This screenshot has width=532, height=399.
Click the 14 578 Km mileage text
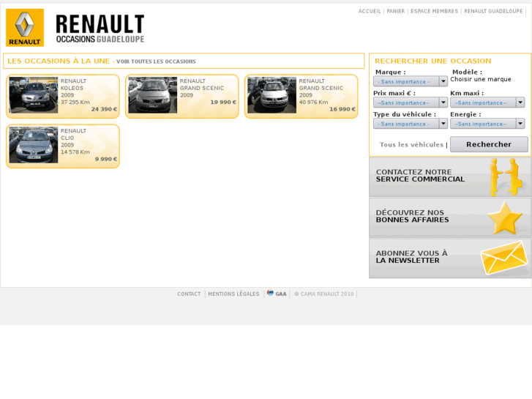pyautogui.click(x=75, y=152)
